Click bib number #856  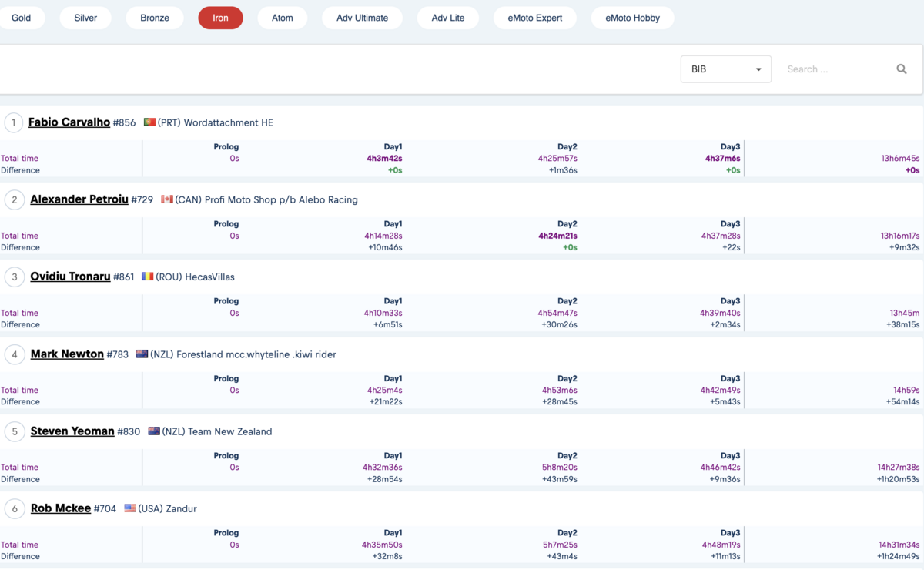(x=124, y=123)
